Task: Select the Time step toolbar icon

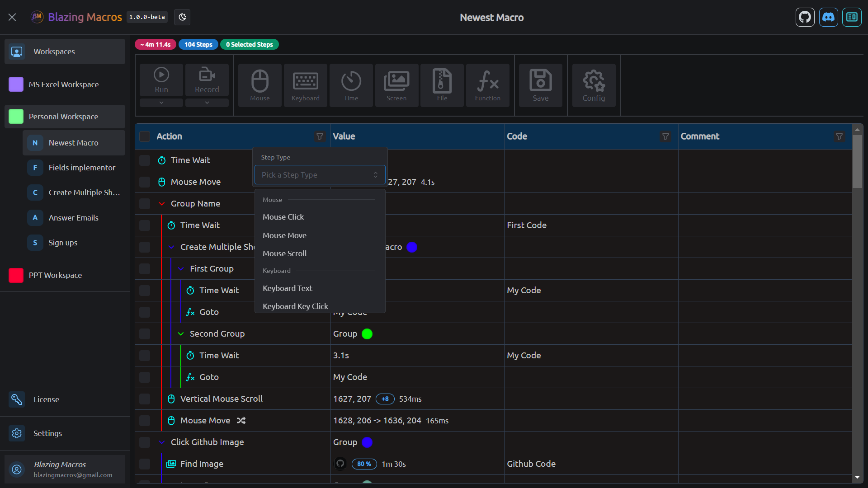Action: pyautogui.click(x=351, y=85)
